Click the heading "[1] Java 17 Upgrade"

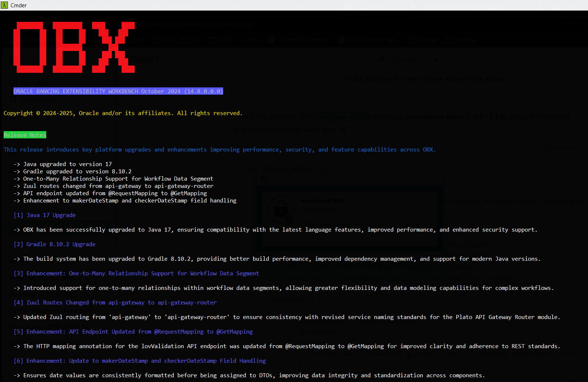pos(45,215)
